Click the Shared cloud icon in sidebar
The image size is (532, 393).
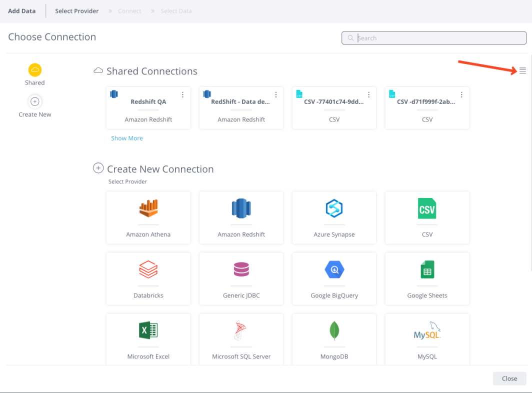pyautogui.click(x=34, y=70)
